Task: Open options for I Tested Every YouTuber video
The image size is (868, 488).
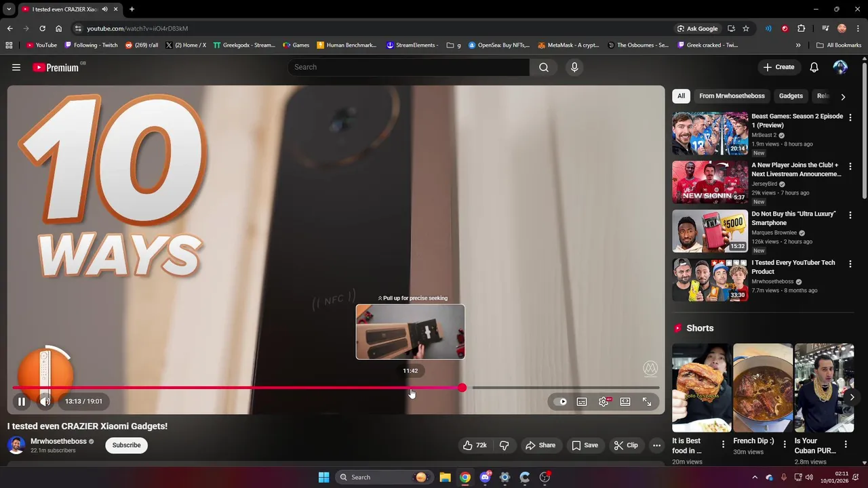Action: coord(850,264)
